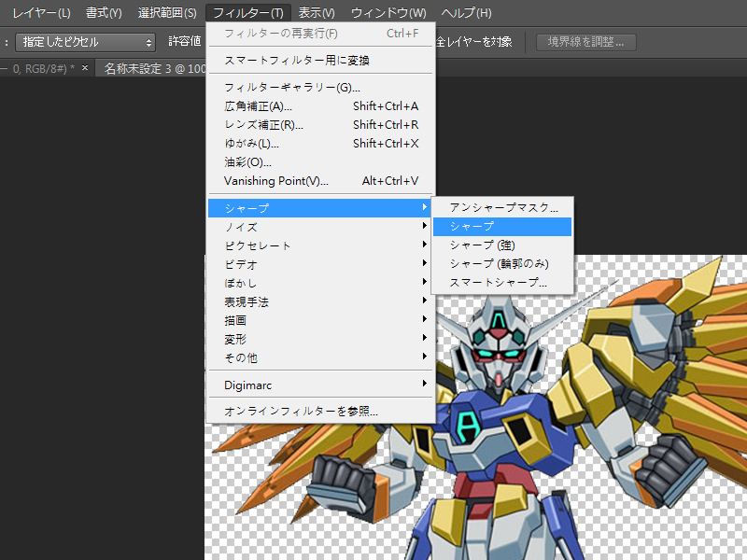The height and width of the screenshot is (560, 747).
Task: Click the 許容値 label in options bar
Action: 184,41
